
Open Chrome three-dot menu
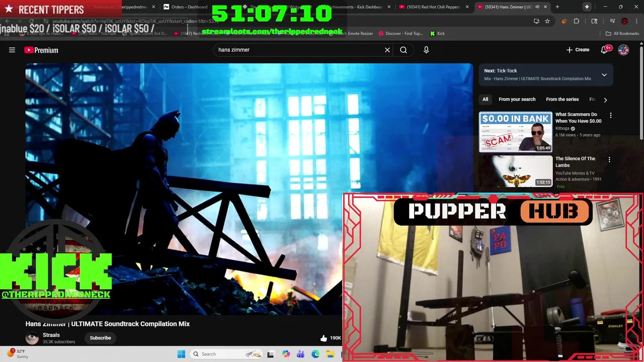point(637,21)
